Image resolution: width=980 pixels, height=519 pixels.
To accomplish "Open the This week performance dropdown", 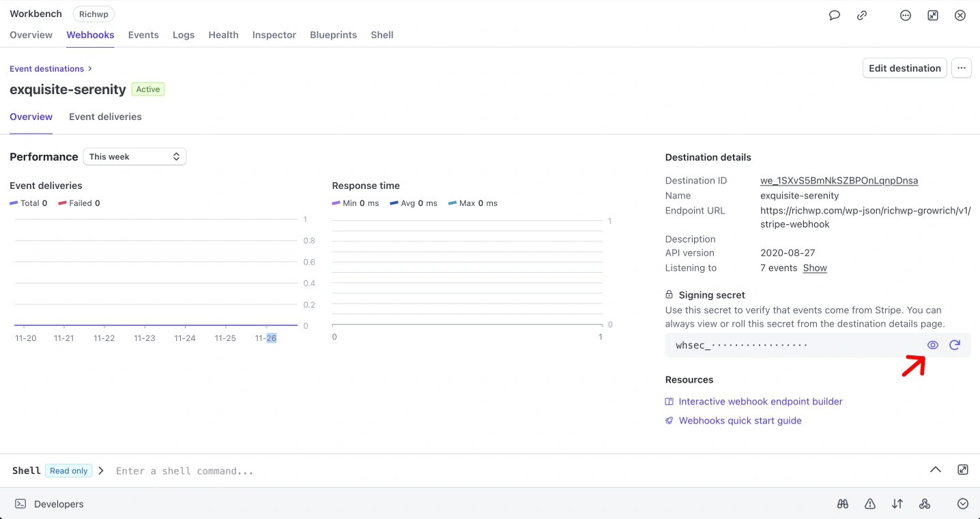I will [134, 157].
